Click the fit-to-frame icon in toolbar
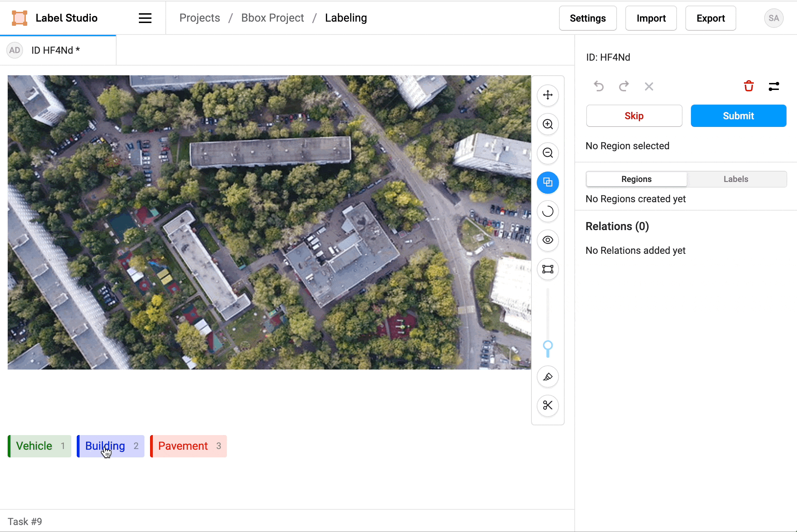The width and height of the screenshot is (797, 532). pos(548,269)
